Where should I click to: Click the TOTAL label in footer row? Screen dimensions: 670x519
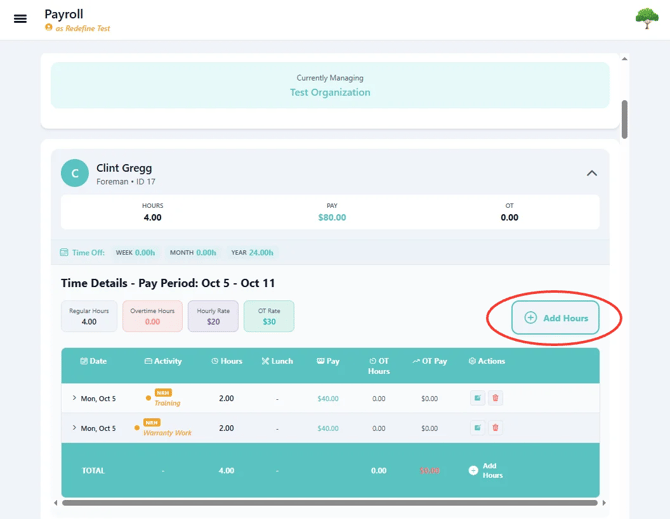[93, 470]
